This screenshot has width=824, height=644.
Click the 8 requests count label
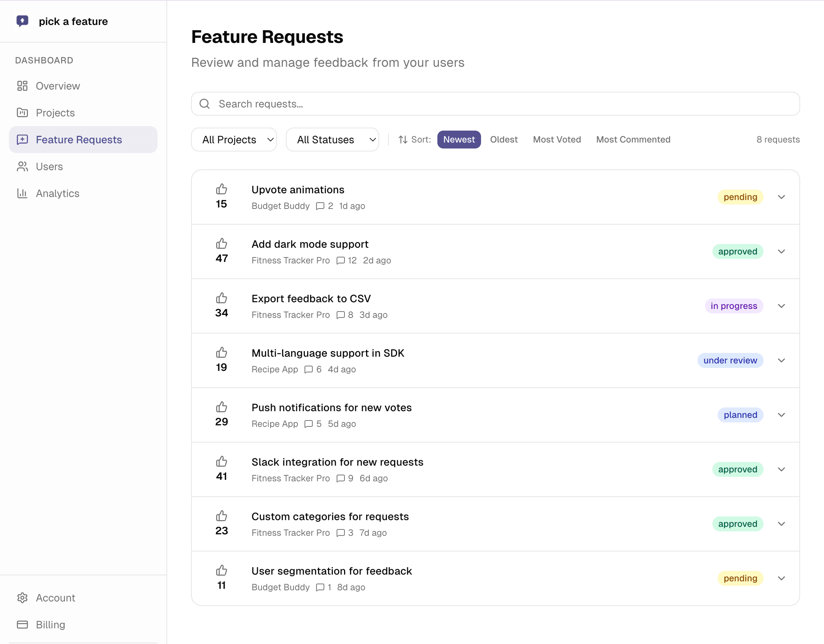coord(778,140)
